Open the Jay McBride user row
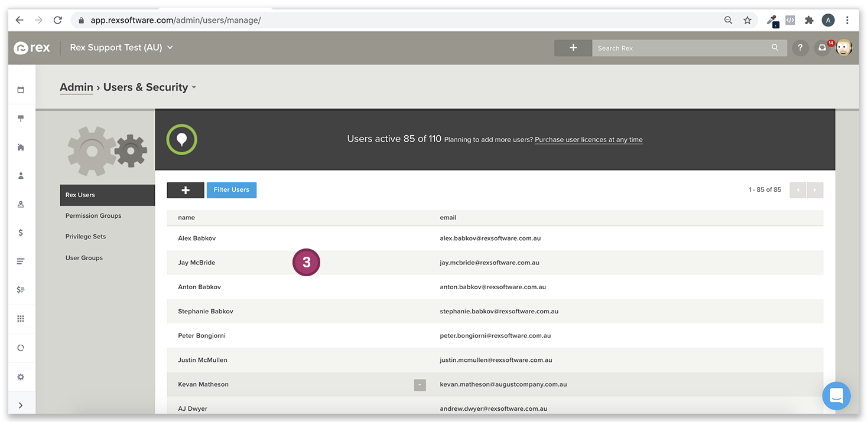Viewport: 868px width, 422px height. [x=495, y=263]
